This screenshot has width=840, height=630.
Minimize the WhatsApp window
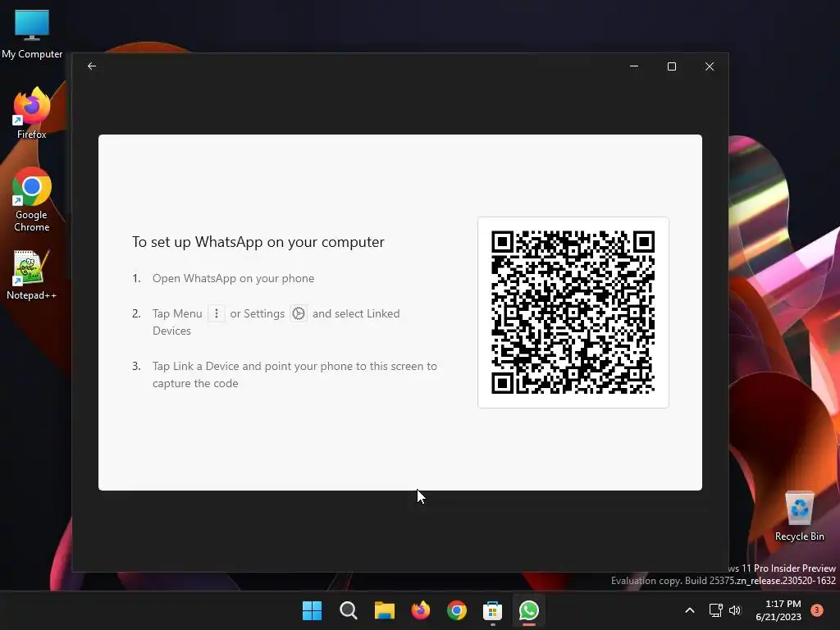634,66
